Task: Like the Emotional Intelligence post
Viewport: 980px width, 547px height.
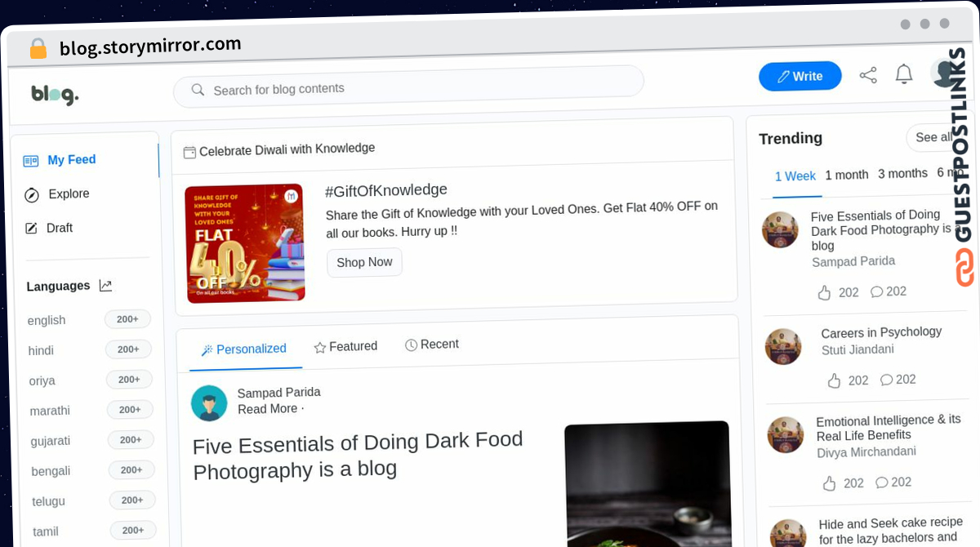Action: click(x=829, y=483)
